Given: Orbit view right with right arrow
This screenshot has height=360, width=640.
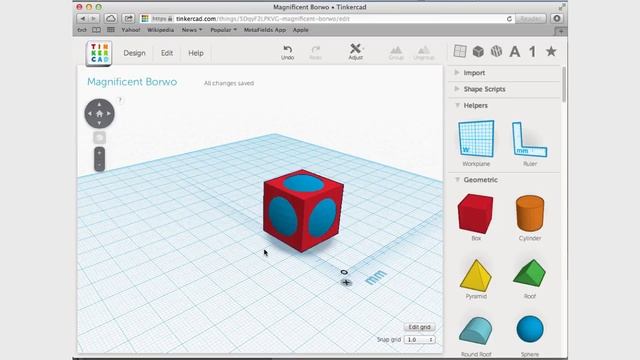Looking at the screenshot, I should tap(109, 114).
